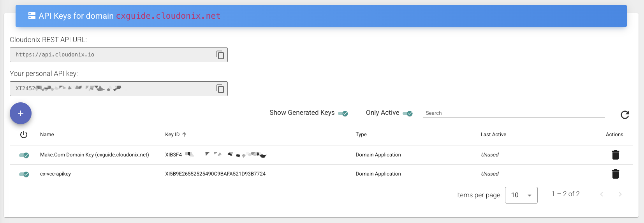
Task: Click the Key ID sort arrow
Action: tap(184, 135)
